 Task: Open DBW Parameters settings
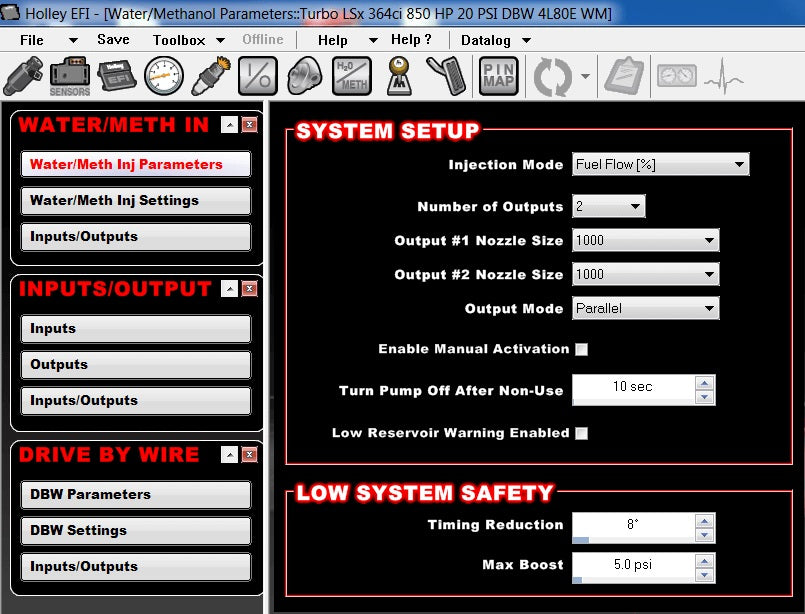tap(135, 494)
